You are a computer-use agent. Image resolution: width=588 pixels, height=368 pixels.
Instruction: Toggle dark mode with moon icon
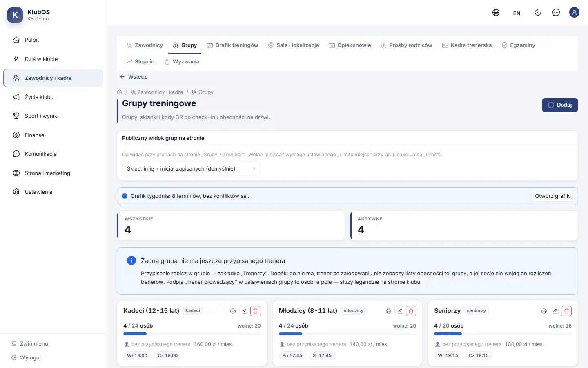(x=538, y=13)
